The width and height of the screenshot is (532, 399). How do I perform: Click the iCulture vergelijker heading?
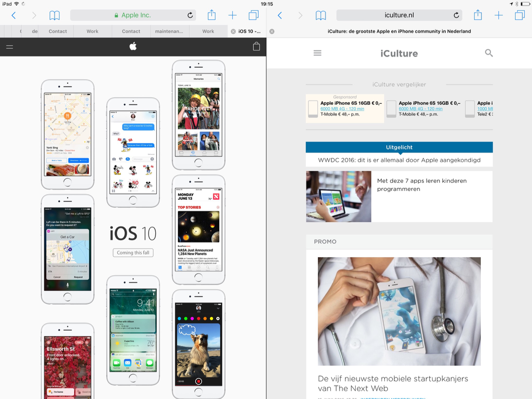pos(399,84)
